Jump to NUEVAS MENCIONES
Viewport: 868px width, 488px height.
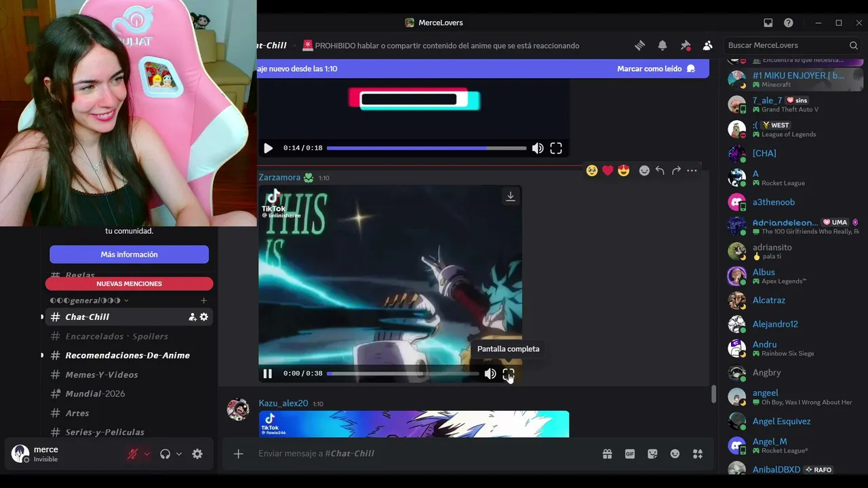tap(129, 283)
